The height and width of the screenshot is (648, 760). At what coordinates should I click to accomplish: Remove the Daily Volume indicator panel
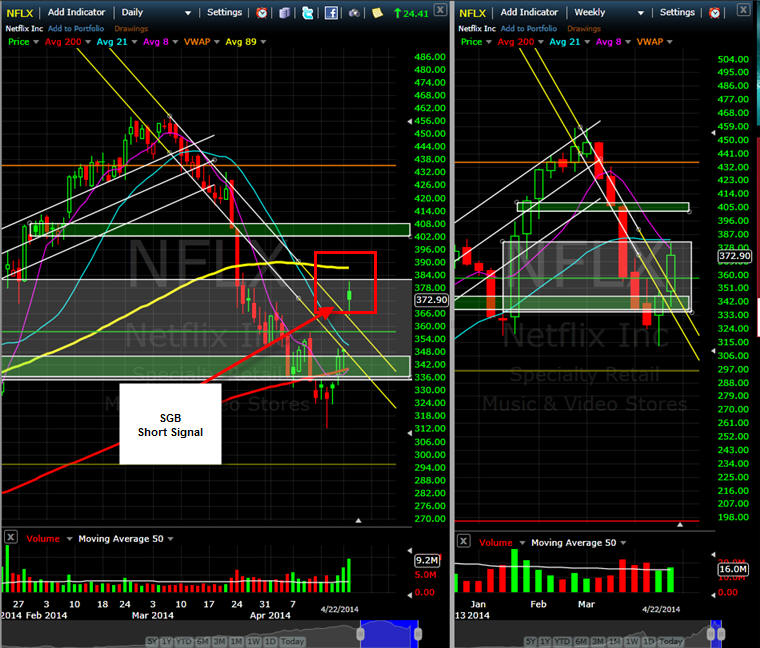pyautogui.click(x=11, y=537)
